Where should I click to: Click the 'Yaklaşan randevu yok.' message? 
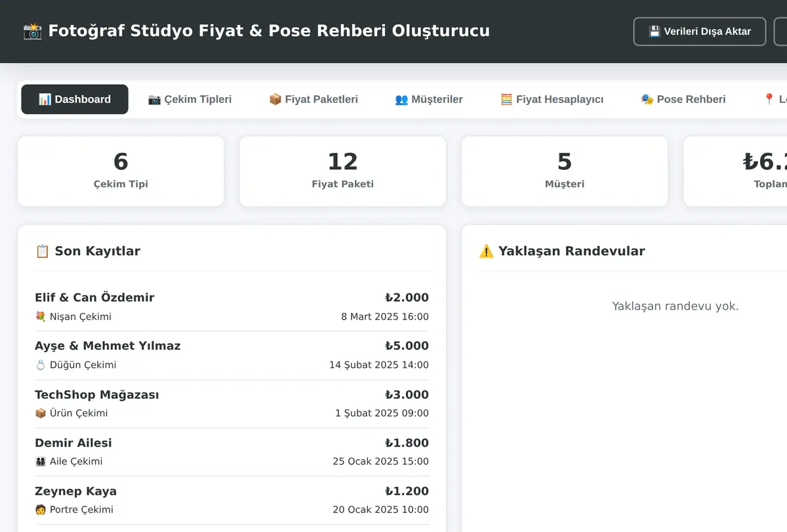tap(676, 306)
